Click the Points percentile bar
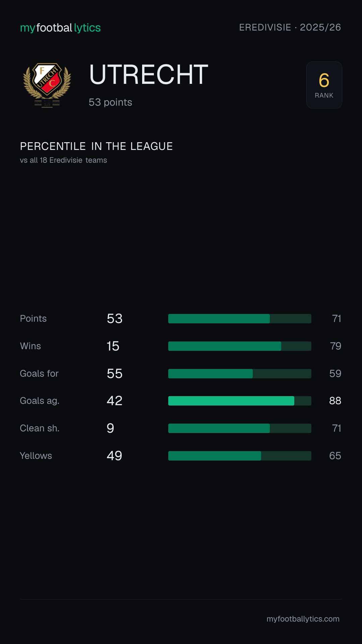Screen dimensions: 362x644 (x=240, y=319)
